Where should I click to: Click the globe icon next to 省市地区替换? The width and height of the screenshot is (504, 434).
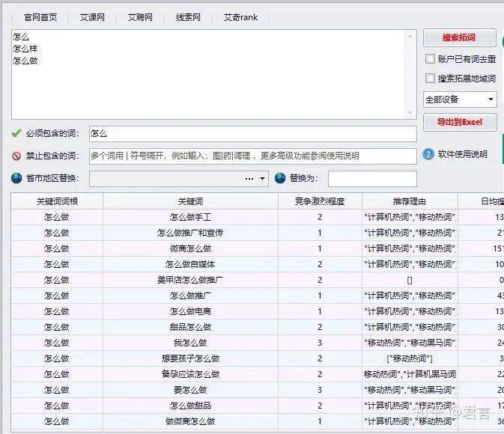pyautogui.click(x=16, y=178)
